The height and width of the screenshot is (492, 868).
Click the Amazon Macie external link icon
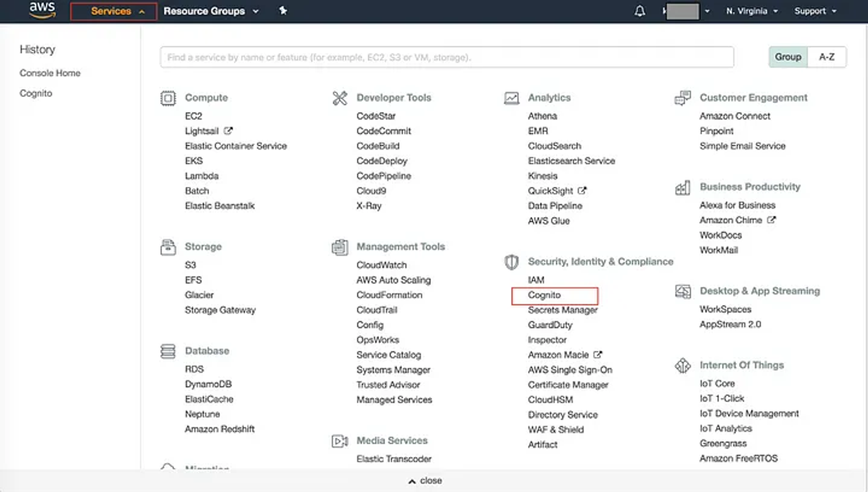[x=598, y=355]
